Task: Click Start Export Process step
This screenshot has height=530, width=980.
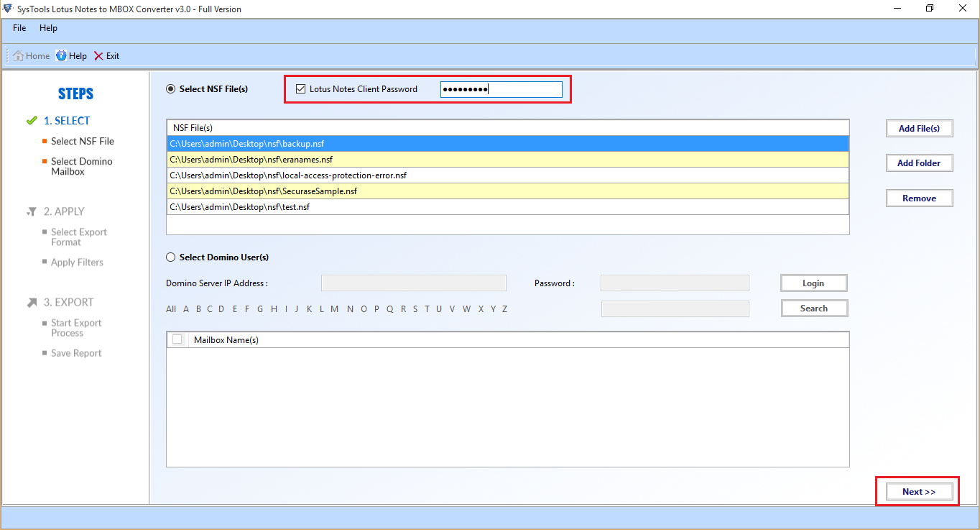Action: (76, 328)
